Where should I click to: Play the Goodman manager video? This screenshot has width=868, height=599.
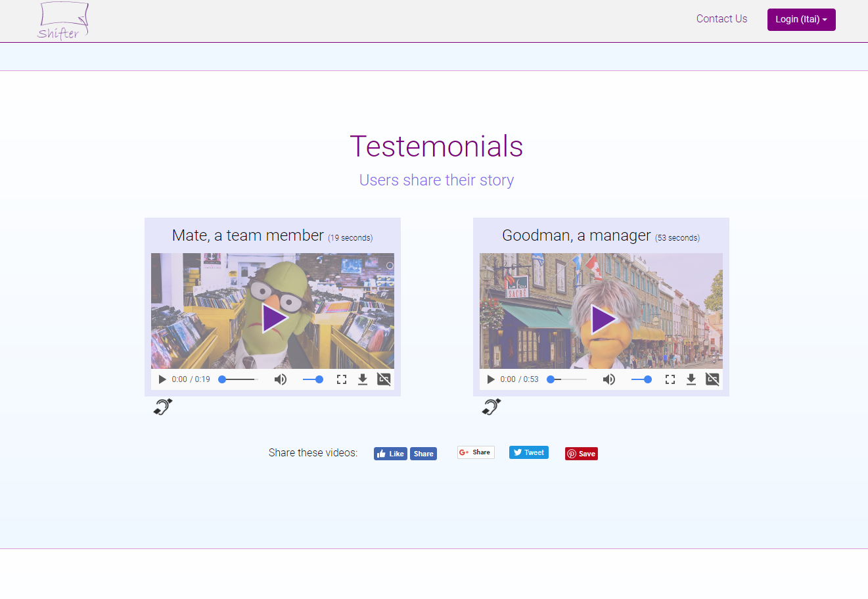[x=603, y=319]
